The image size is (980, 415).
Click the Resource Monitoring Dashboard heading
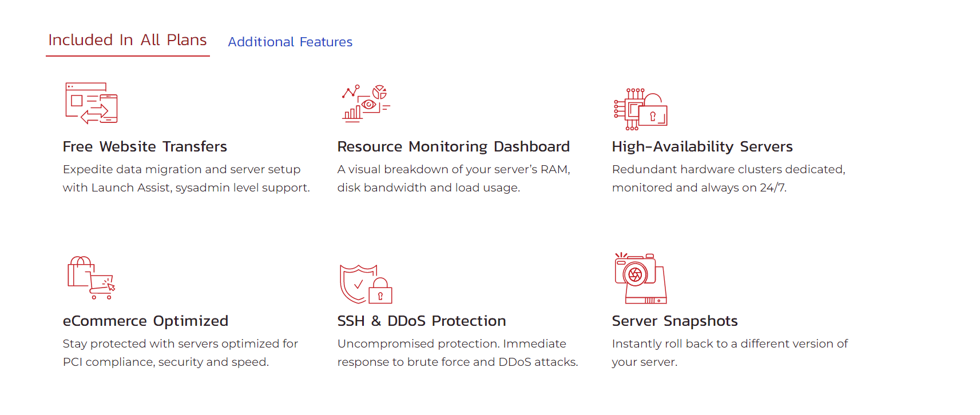click(454, 147)
